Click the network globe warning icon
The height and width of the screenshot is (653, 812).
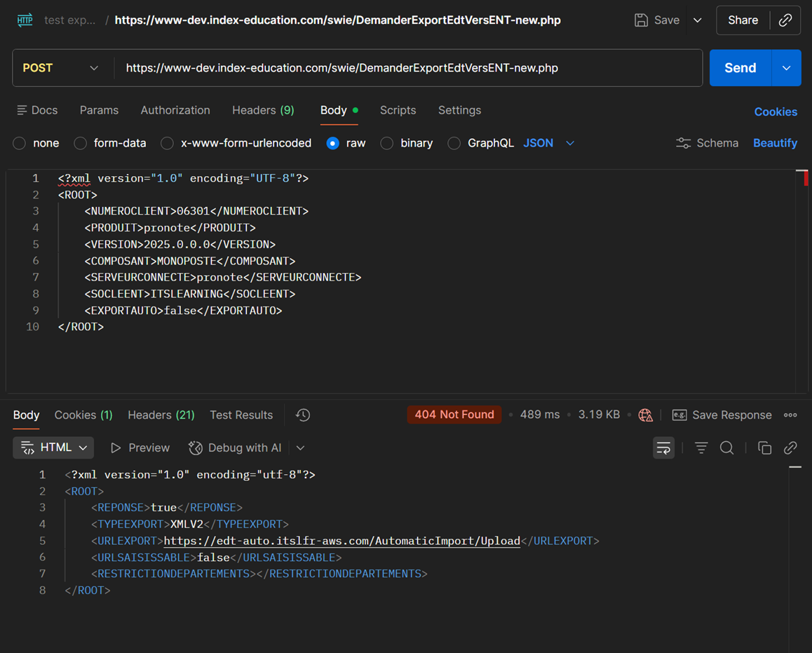tap(645, 415)
